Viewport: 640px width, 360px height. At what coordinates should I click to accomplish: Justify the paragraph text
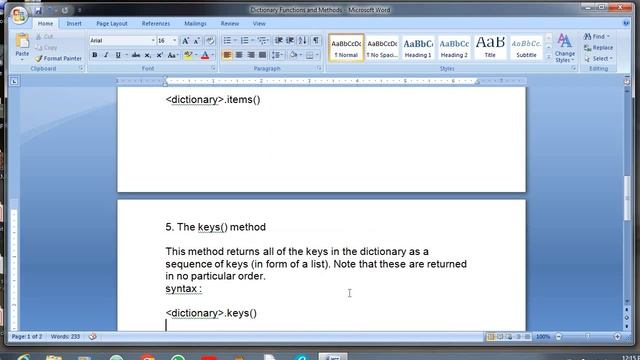click(x=262, y=55)
